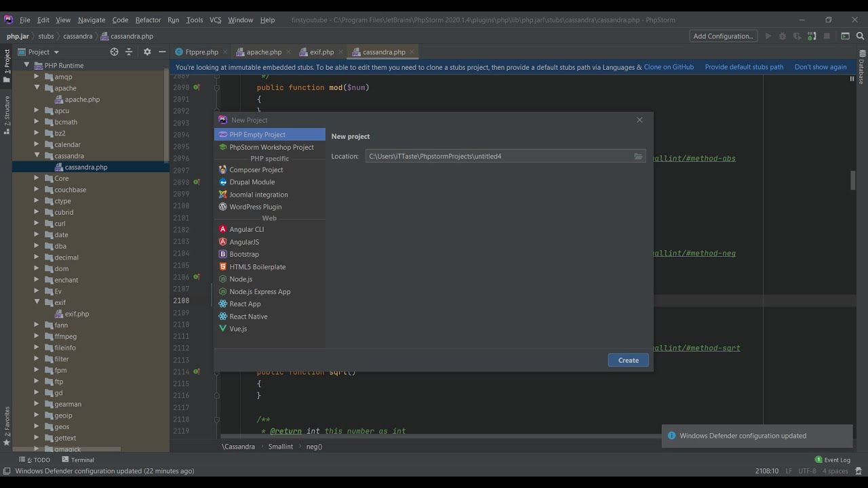Select Node.js Express App template
This screenshot has height=488, width=868.
(x=270, y=291)
